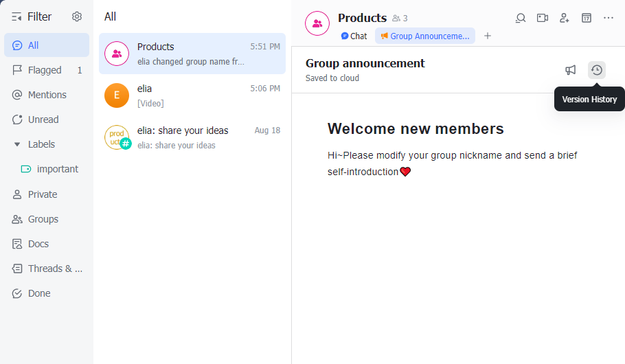Open filter settings gear icon
This screenshot has width=625, height=364.
pyautogui.click(x=77, y=16)
